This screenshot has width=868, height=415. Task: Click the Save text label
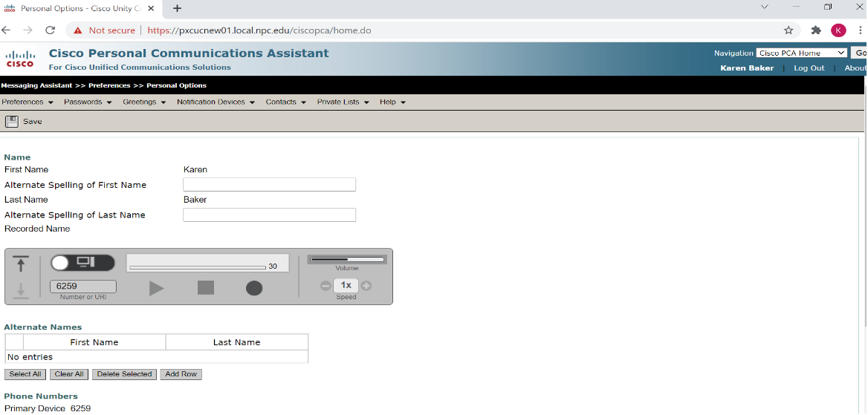tap(32, 122)
